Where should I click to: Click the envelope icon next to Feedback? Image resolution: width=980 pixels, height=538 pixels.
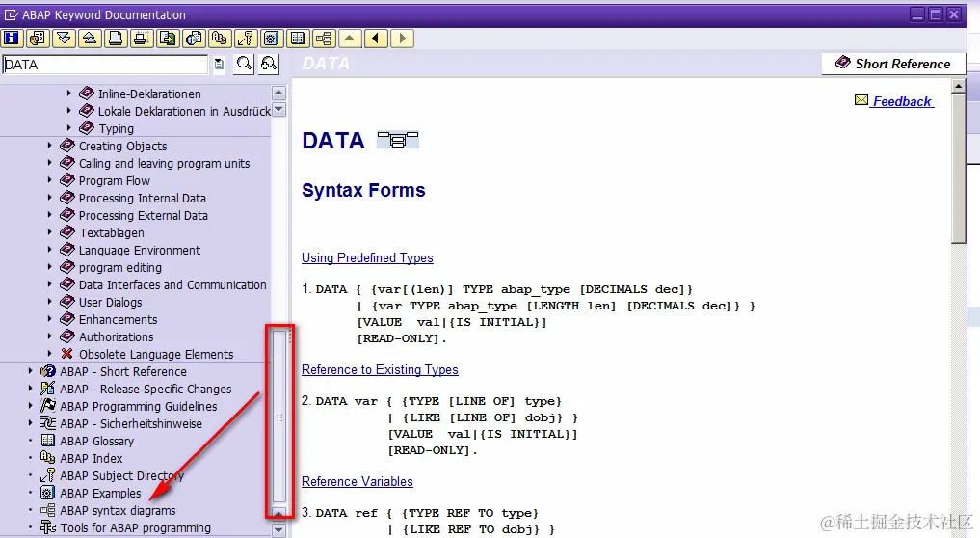(861, 100)
